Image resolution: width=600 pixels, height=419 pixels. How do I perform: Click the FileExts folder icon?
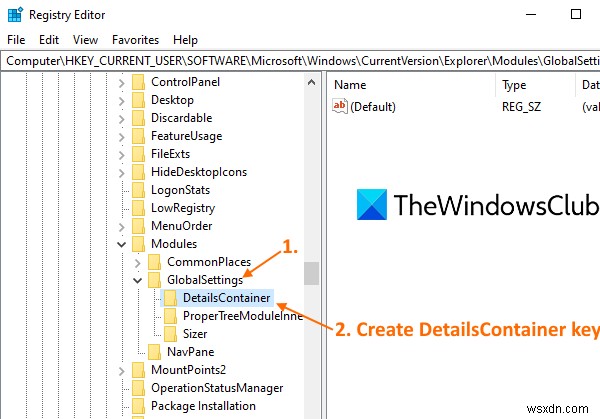tap(139, 154)
